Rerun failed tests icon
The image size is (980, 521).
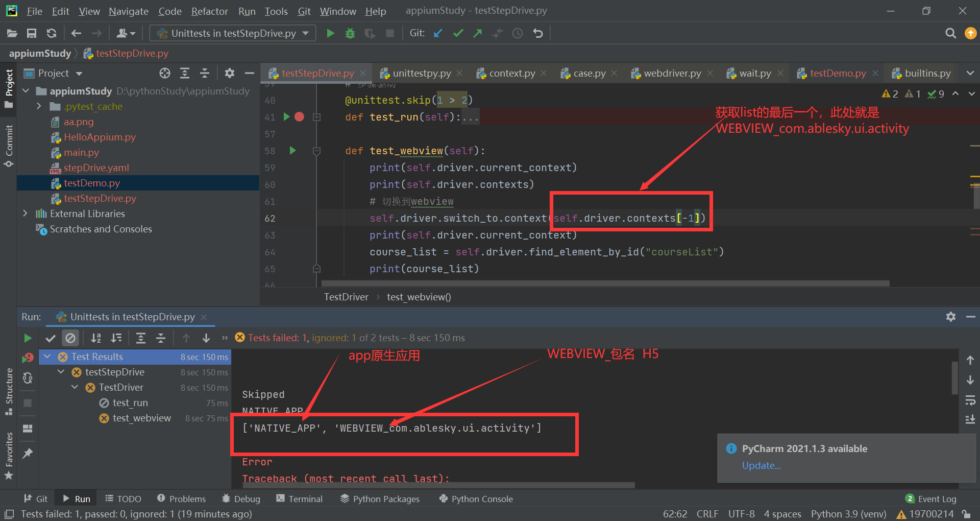[x=28, y=358]
